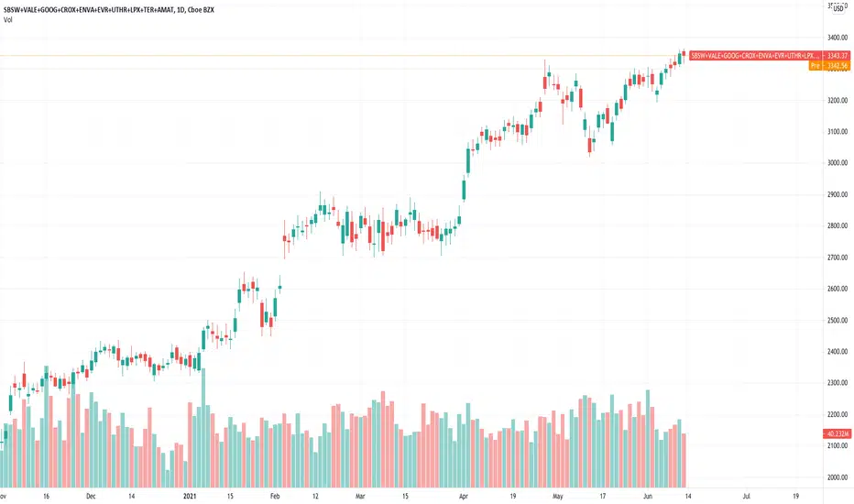
Task: Click the 3400.00 mark on price axis
Action: pyautogui.click(x=838, y=38)
